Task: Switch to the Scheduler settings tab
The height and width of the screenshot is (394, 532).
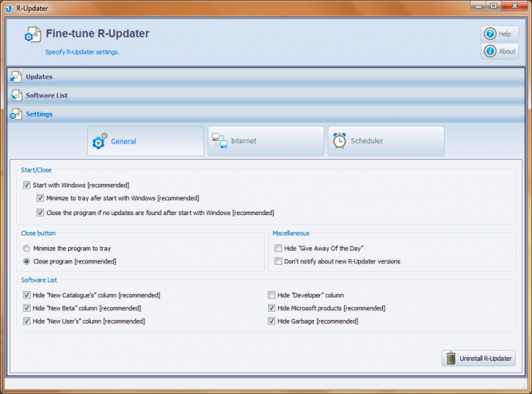Action: [x=386, y=141]
